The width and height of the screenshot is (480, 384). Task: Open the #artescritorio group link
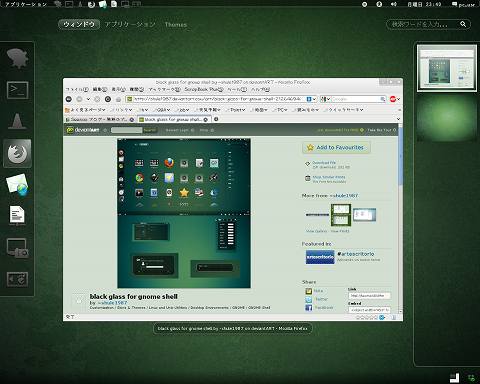point(356,254)
